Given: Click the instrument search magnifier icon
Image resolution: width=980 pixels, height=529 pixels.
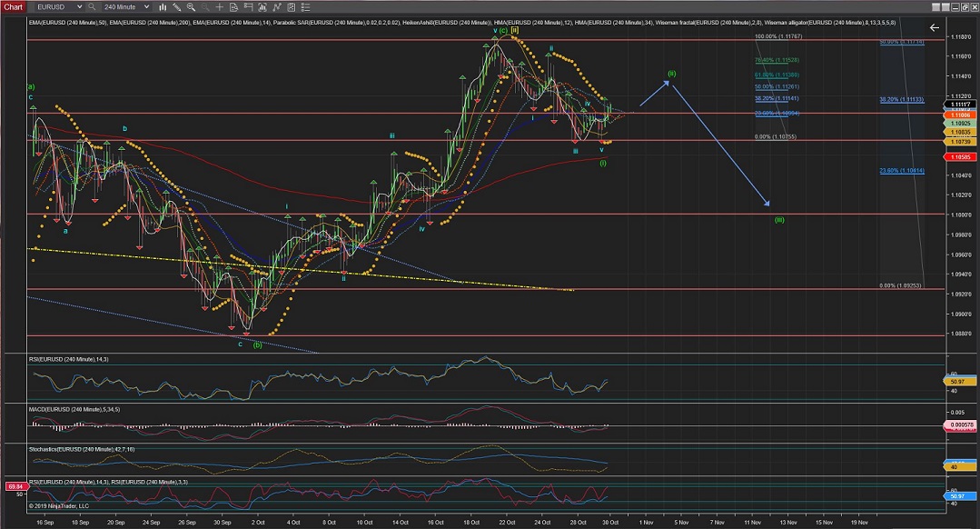Looking at the screenshot, I should (92, 6).
